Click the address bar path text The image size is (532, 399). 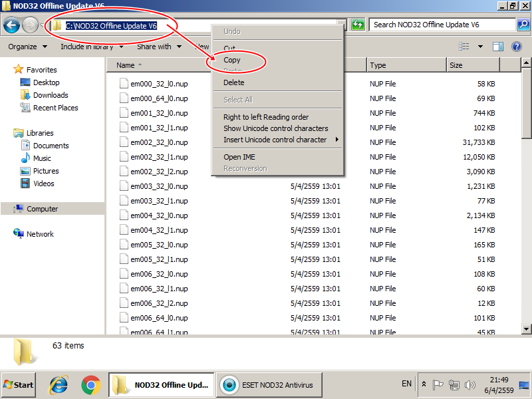click(111, 26)
